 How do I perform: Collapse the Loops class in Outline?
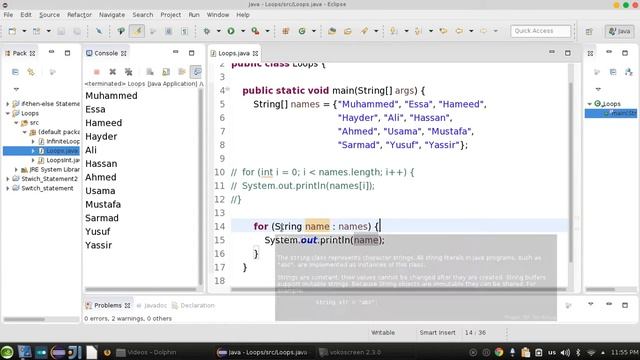click(x=590, y=104)
